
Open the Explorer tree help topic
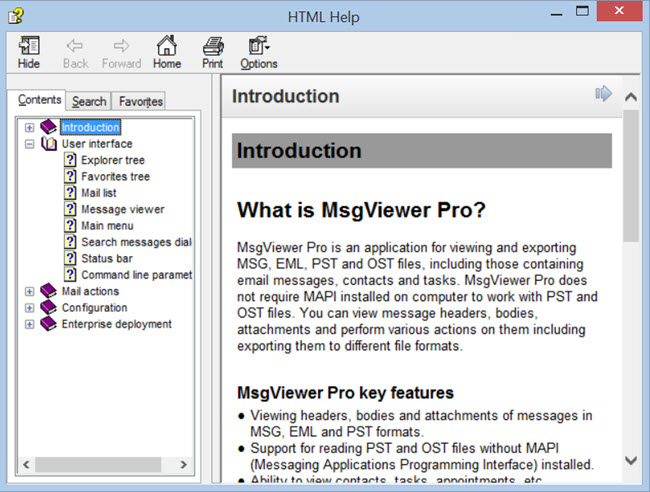[x=113, y=160]
